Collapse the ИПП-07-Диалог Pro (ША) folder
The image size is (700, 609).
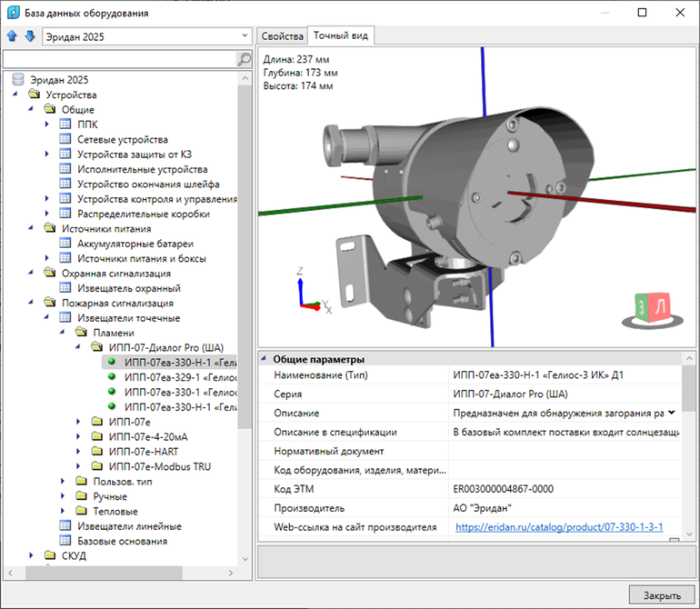[x=78, y=347]
